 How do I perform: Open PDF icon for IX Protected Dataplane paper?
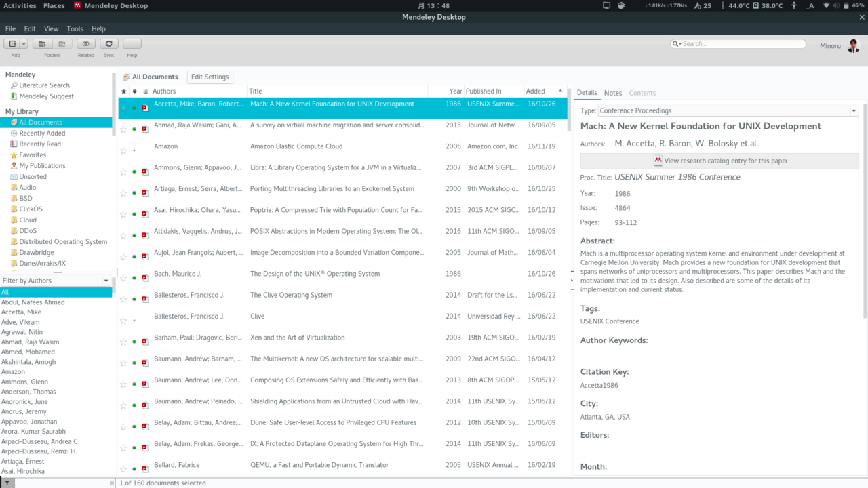click(x=144, y=447)
